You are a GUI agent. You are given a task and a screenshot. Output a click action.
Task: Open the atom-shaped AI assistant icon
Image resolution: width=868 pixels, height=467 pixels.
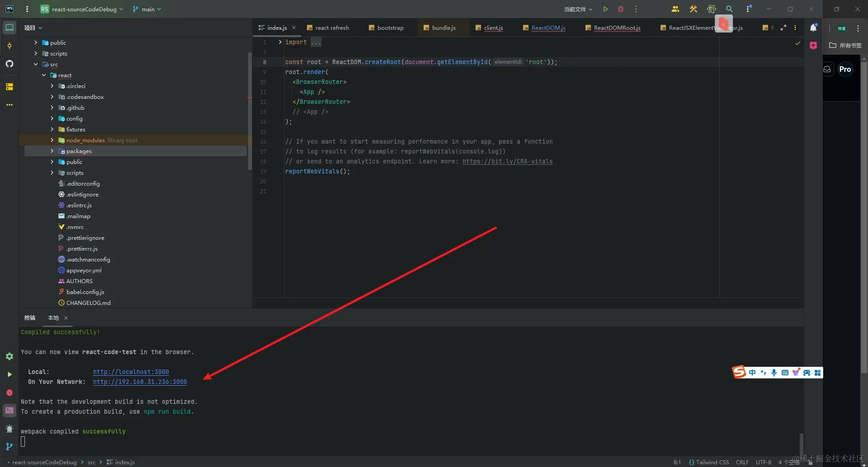[x=712, y=9]
